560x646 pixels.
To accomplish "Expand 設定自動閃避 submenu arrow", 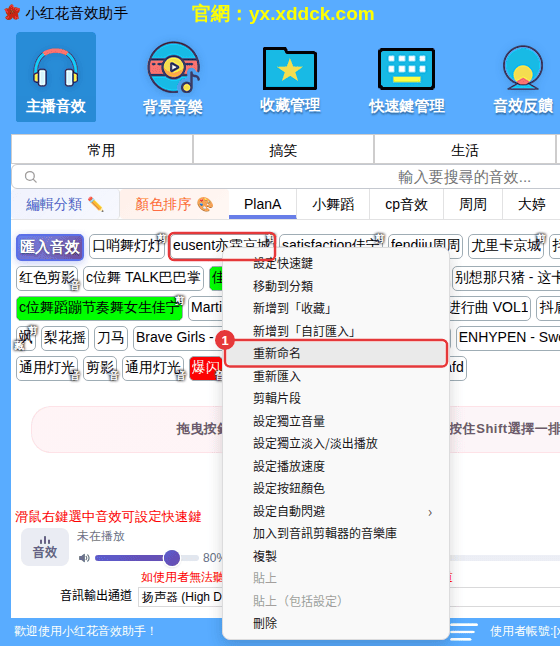I will coord(430,513).
